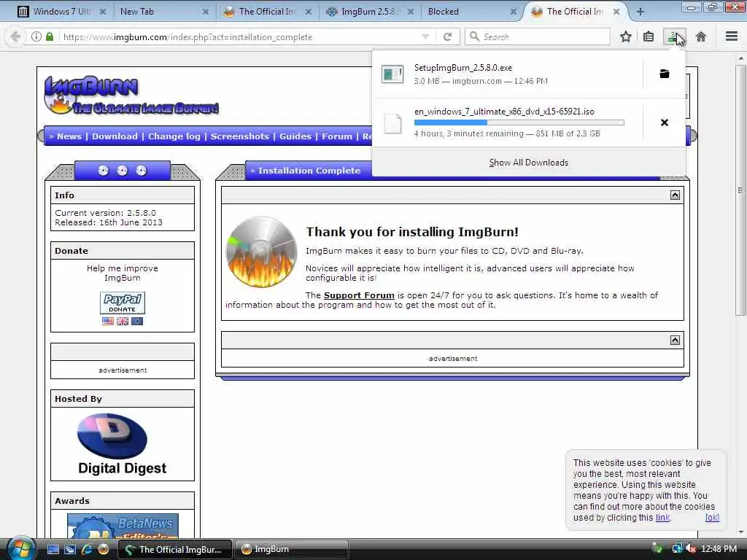This screenshot has height=560, width=747.
Task: Collapse the Thank you content panel
Action: coord(675,195)
